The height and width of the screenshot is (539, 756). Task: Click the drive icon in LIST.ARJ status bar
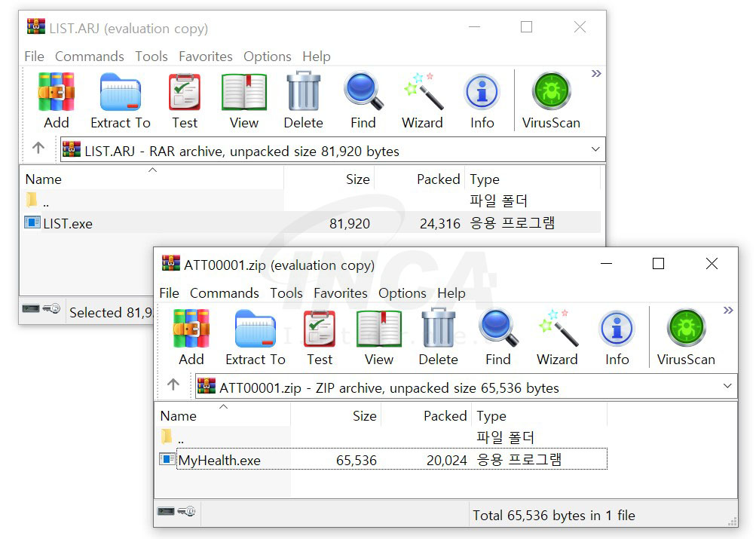31,308
